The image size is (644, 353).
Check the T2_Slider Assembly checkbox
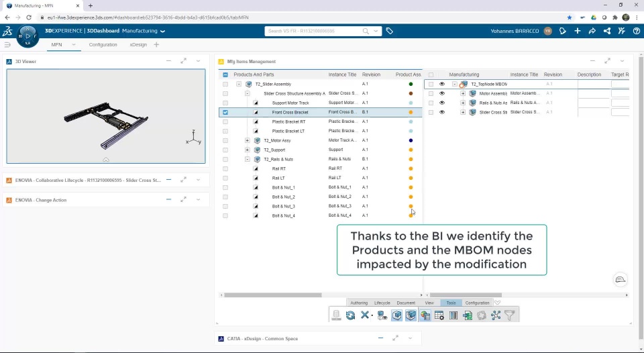(225, 84)
